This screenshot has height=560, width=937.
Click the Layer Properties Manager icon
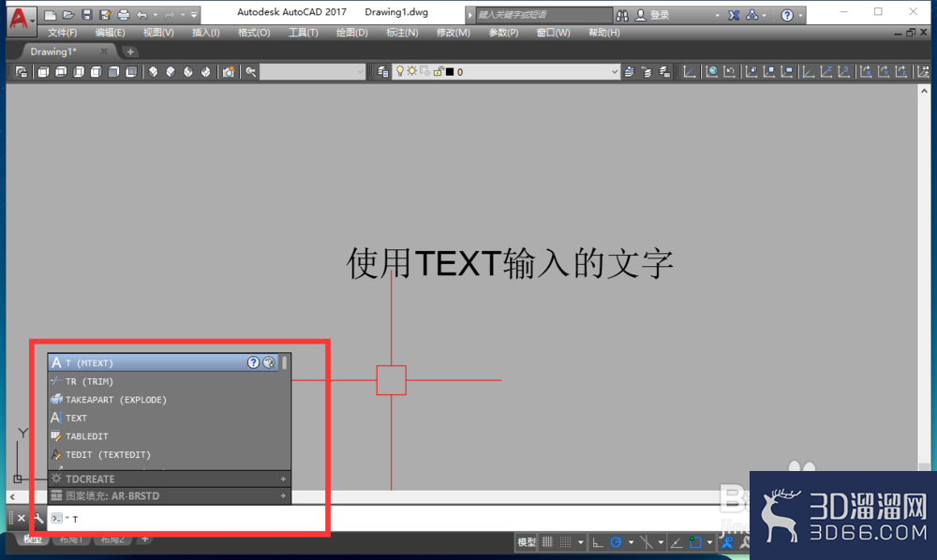[383, 72]
